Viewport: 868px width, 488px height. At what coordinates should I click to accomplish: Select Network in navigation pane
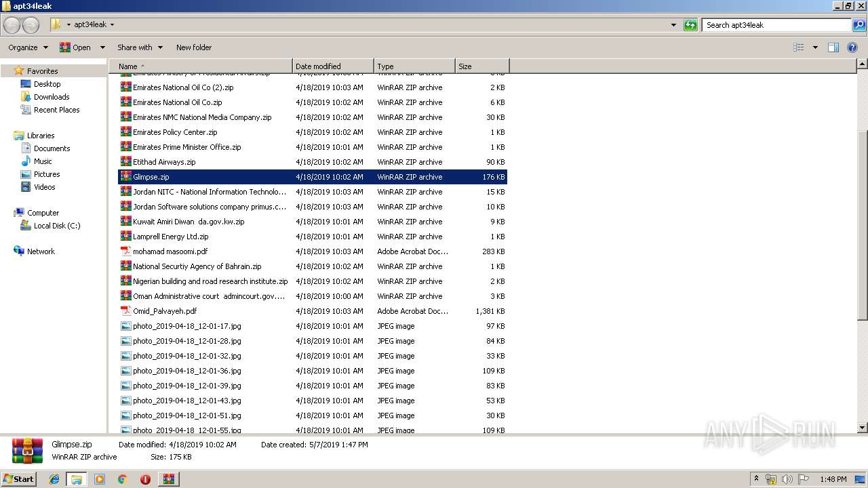(x=41, y=251)
